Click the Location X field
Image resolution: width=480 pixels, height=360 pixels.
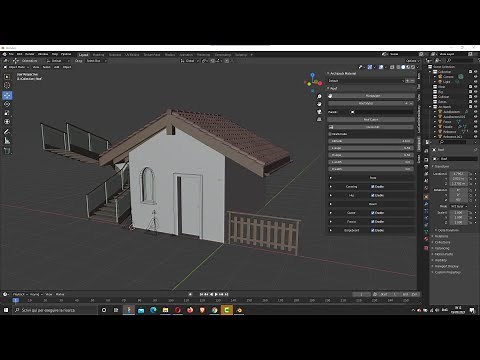(x=459, y=174)
